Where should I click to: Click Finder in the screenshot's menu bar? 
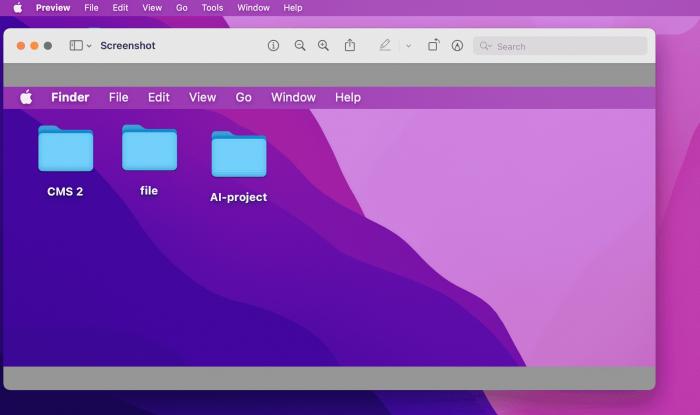click(70, 97)
